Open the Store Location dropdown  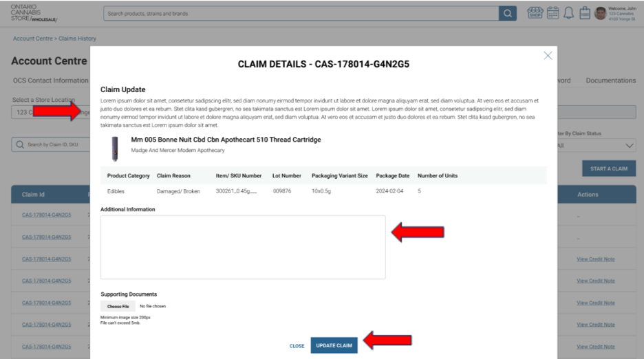[50, 112]
